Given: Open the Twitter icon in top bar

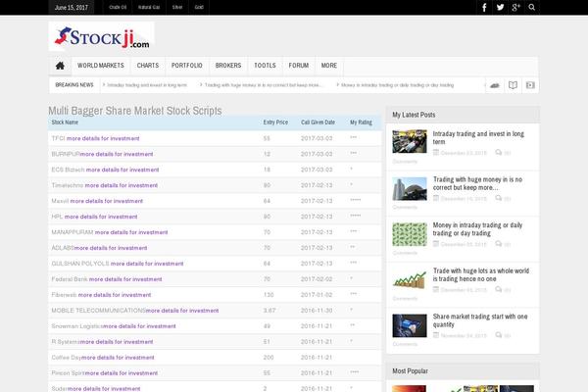Looking at the screenshot, I should click(x=500, y=7).
